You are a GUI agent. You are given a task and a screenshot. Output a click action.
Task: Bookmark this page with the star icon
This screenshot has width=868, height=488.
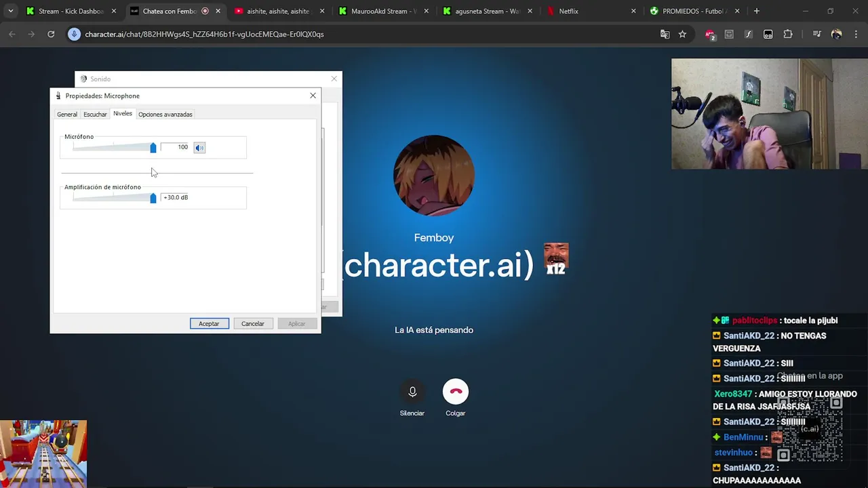pyautogui.click(x=682, y=34)
